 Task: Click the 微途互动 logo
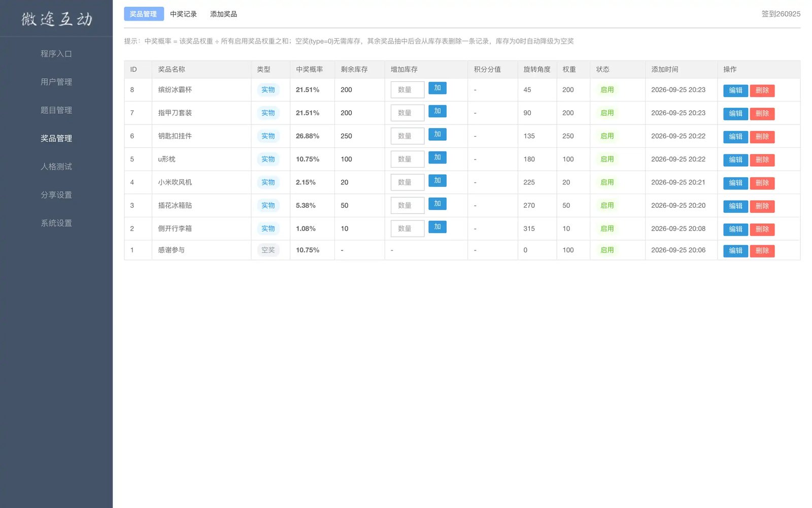coord(56,19)
